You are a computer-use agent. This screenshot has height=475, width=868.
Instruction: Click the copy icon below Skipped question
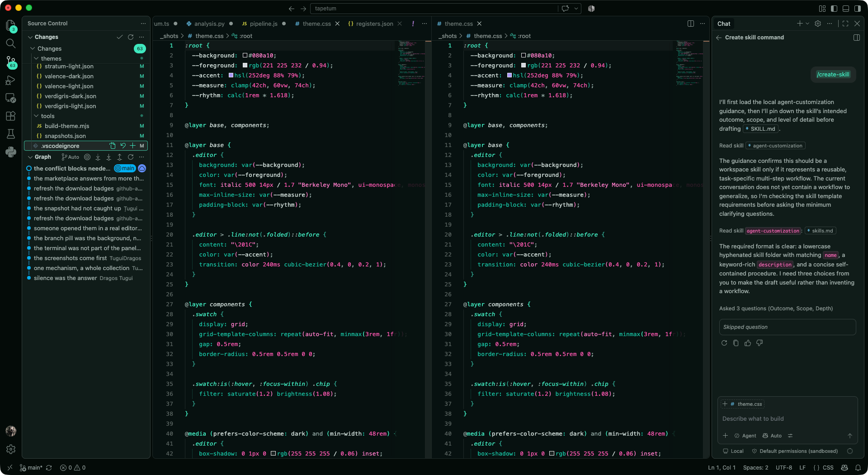[x=736, y=343]
